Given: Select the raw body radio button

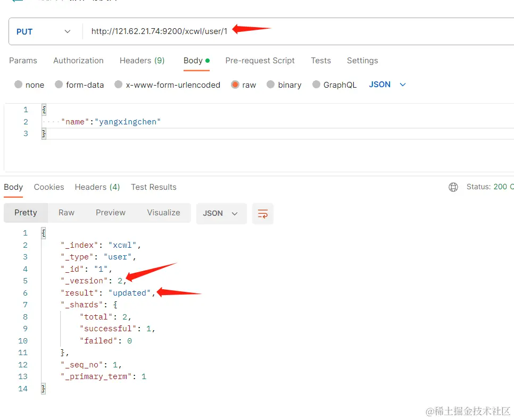Looking at the screenshot, I should coord(235,85).
